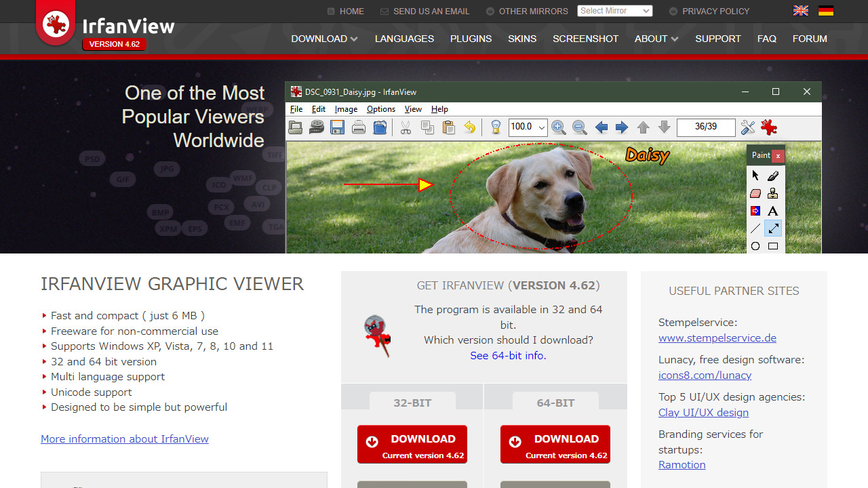Click PRIVACY POLICY link
This screenshot has width=868, height=488.
(x=709, y=11)
